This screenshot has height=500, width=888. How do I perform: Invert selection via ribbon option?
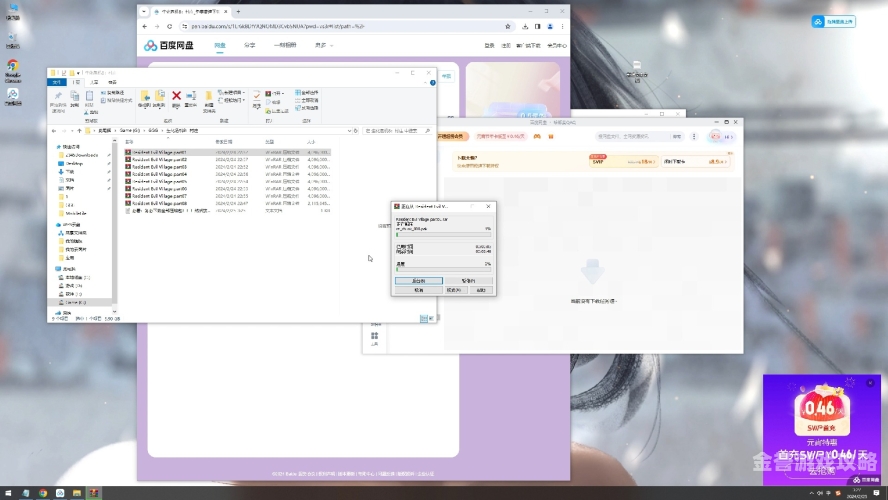tap(306, 108)
